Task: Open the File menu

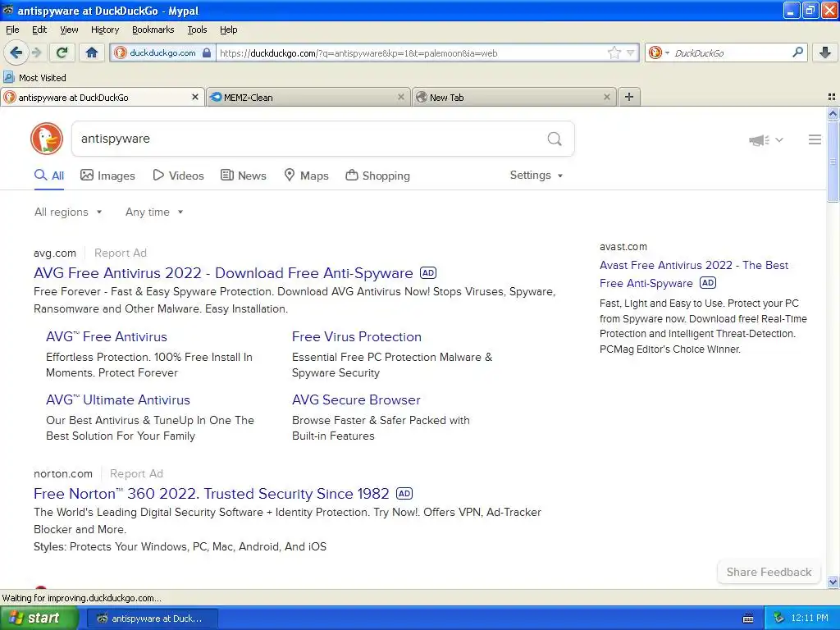Action: (12, 30)
